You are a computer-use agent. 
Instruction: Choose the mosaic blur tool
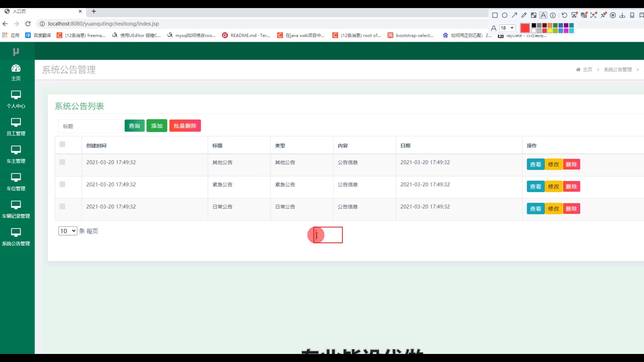pyautogui.click(x=534, y=15)
